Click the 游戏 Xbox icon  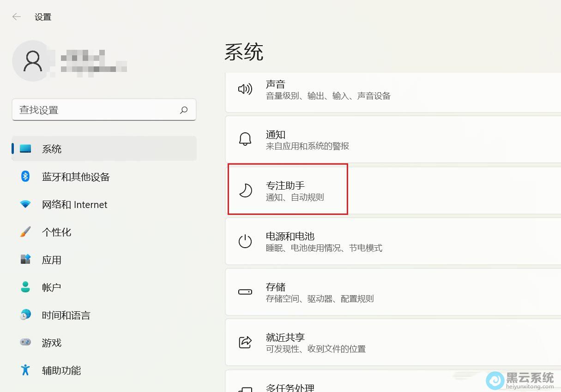(25, 343)
